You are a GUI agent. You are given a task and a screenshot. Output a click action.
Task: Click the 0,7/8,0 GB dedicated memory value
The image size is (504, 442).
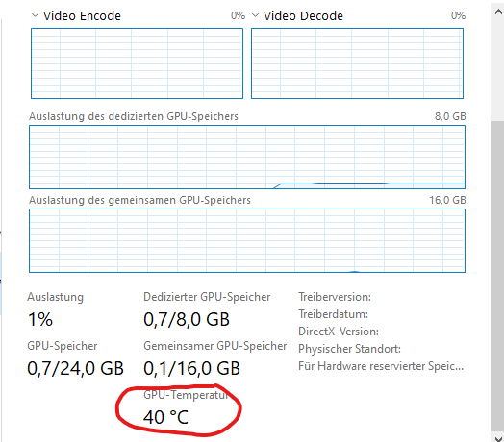pyautogui.click(x=187, y=320)
